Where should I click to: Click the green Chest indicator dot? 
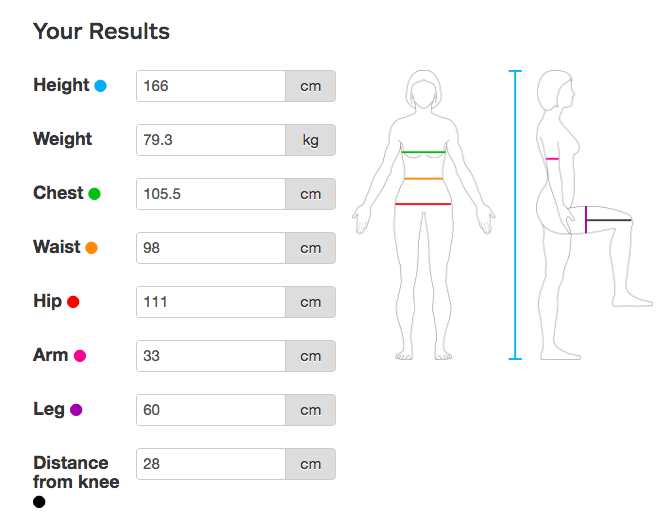tap(94, 194)
